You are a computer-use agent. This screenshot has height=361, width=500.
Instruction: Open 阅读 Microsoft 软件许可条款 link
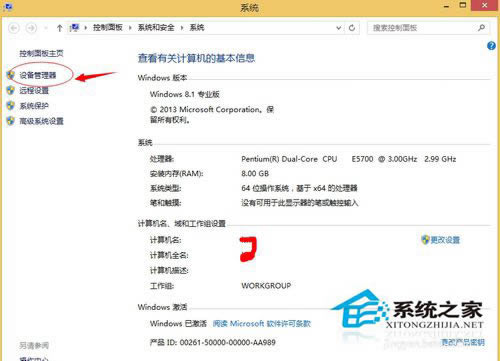(x=262, y=323)
